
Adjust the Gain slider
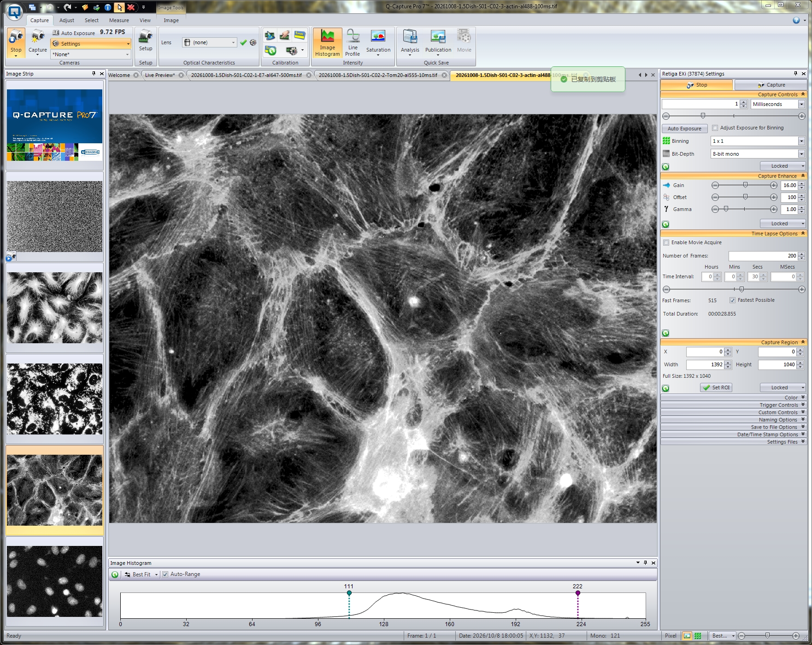pyautogui.click(x=745, y=185)
